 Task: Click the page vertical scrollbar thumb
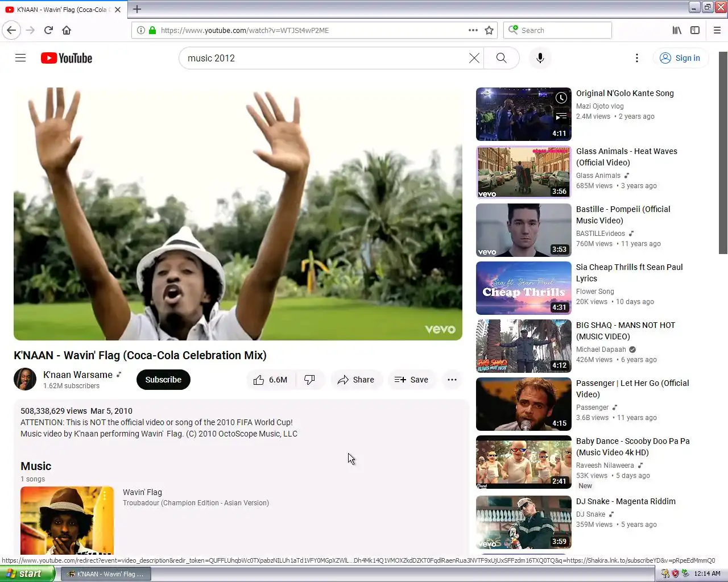coord(723,152)
